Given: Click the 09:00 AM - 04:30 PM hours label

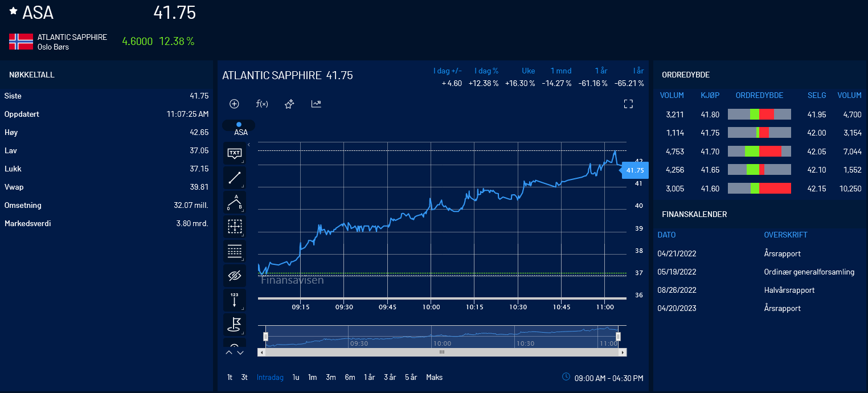Looking at the screenshot, I should (609, 378).
